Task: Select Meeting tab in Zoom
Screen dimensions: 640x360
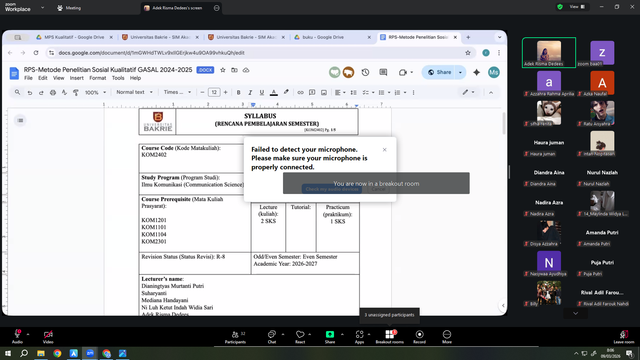Action: point(69,8)
